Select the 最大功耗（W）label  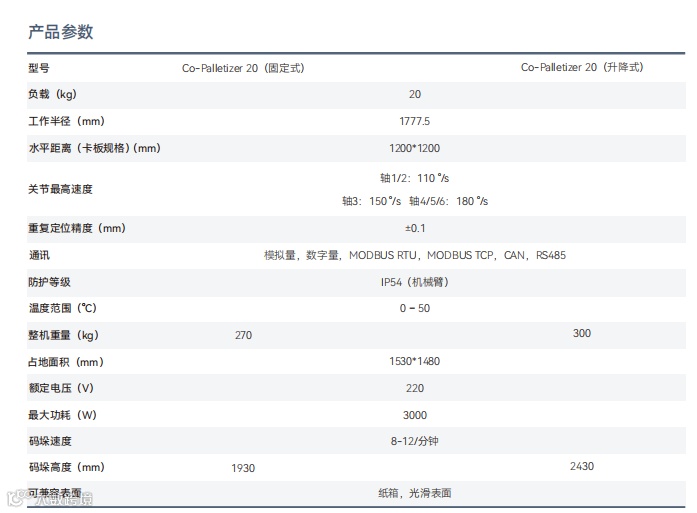pyautogui.click(x=62, y=415)
